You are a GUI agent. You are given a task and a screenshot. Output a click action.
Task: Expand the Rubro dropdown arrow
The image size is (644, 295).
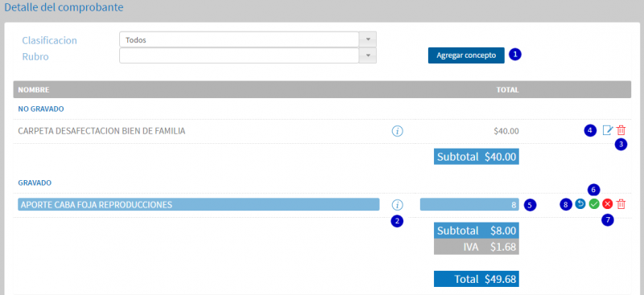[x=368, y=55]
